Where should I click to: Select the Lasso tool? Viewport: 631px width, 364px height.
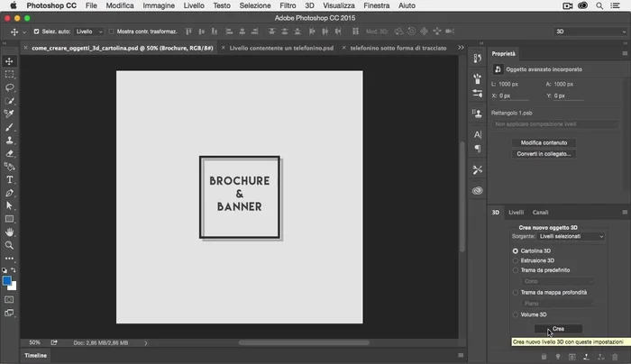(x=10, y=87)
